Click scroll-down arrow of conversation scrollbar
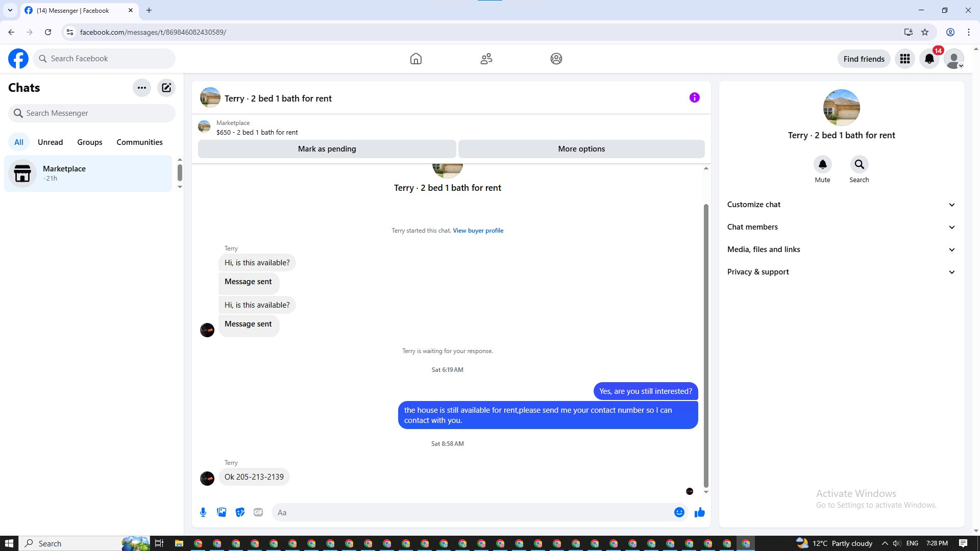Image resolution: width=980 pixels, height=551 pixels. point(706,492)
